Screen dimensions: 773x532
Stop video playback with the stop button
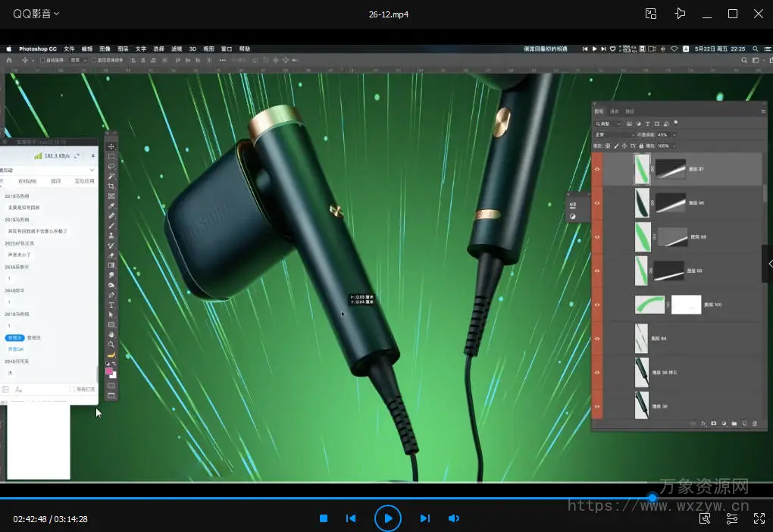pos(324,518)
